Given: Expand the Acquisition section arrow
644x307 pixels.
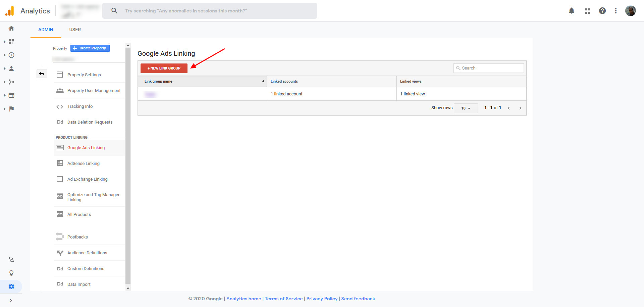Looking at the screenshot, I should [5, 82].
